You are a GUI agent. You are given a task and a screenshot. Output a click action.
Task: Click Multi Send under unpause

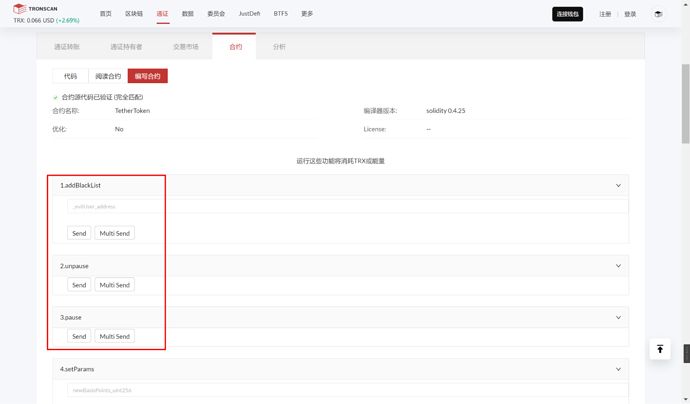[x=115, y=285]
